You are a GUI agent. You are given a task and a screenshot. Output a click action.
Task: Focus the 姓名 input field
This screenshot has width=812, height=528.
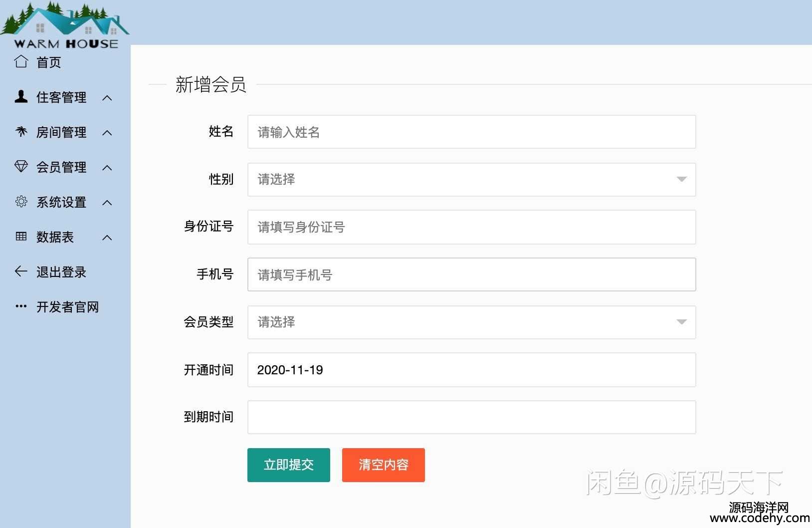click(x=471, y=132)
